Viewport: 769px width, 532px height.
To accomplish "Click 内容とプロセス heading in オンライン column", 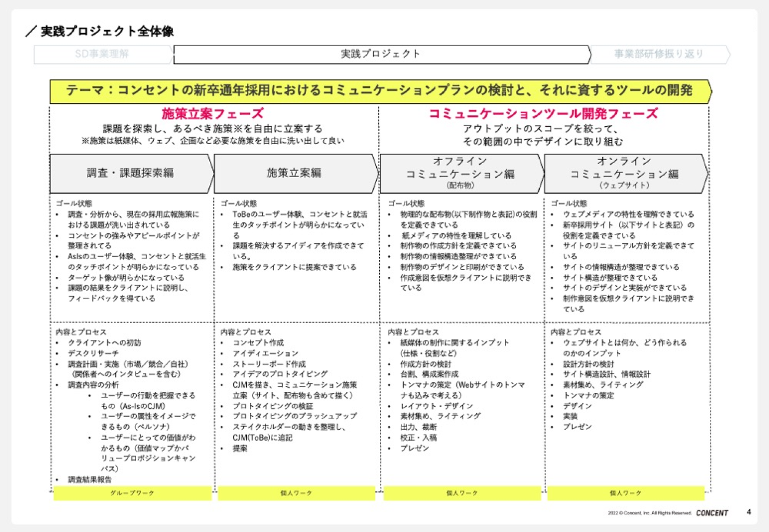I will point(576,331).
